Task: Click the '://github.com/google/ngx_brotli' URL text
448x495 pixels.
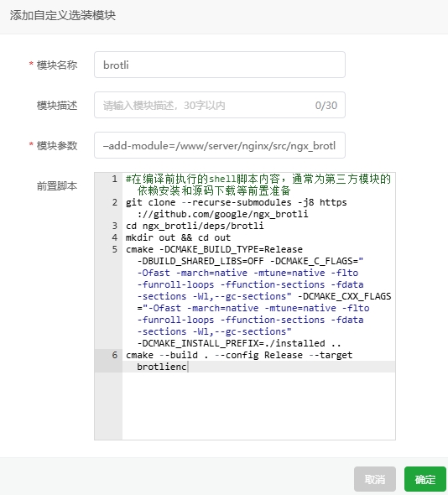Action: pyautogui.click(x=222, y=214)
